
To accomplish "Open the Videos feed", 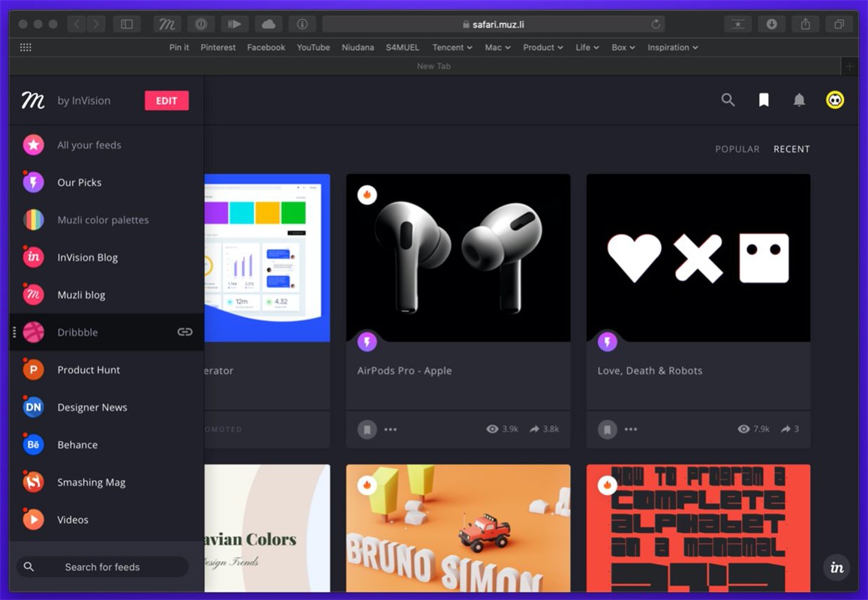I will pyautogui.click(x=107, y=520).
